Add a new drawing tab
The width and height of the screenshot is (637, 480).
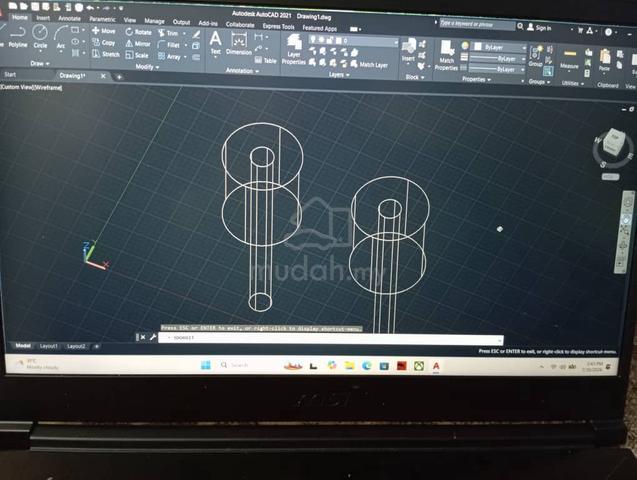pyautogui.click(x=119, y=77)
